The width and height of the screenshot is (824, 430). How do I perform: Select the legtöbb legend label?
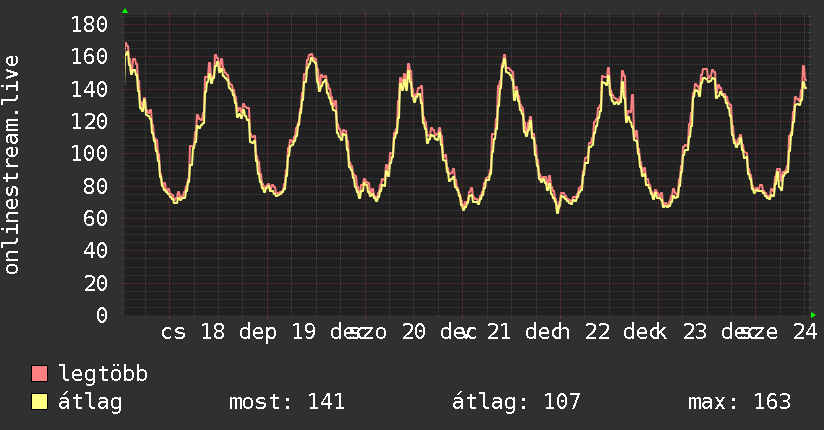103,373
